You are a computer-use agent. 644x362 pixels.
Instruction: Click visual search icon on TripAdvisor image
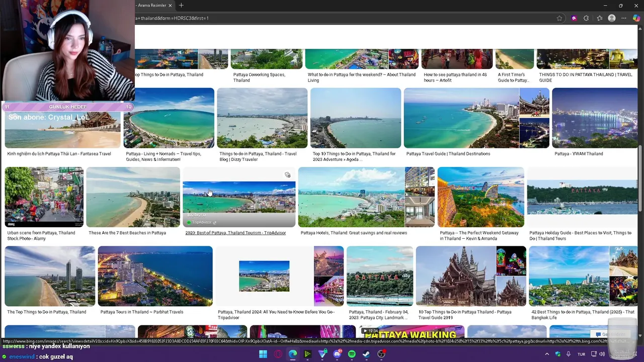coord(287,175)
